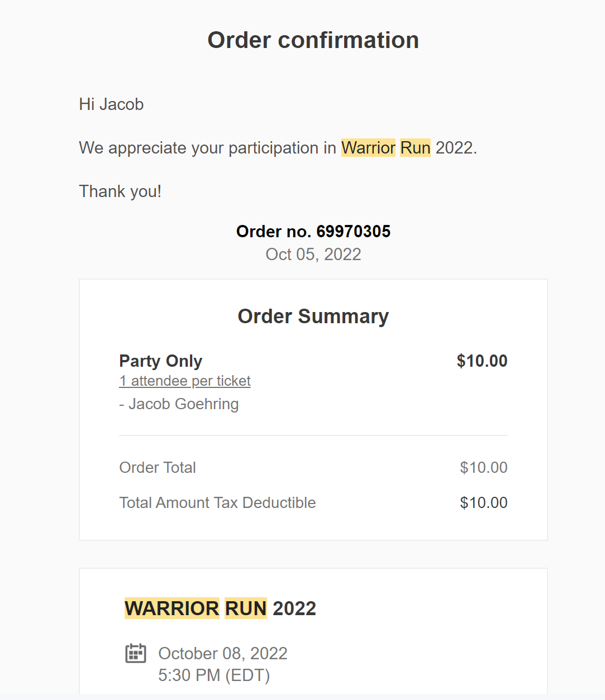Click the tax deductible $10.00 amount
Image resolution: width=605 pixels, height=700 pixels.
[483, 503]
